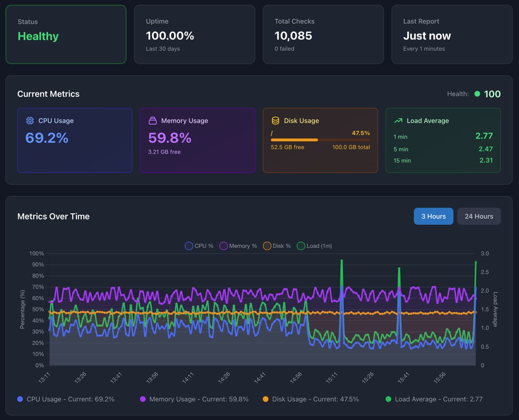The image size is (519, 420).
Task: Toggle the CPU % series in the chart legend
Action: [199, 246]
